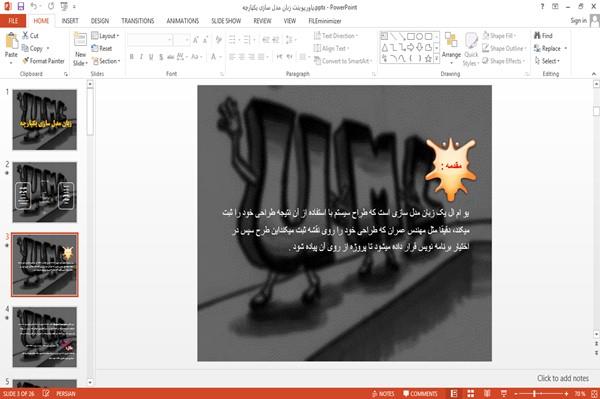The width and height of the screenshot is (600, 399).
Task: Click the Paste clipboard icon
Action: tap(11, 42)
